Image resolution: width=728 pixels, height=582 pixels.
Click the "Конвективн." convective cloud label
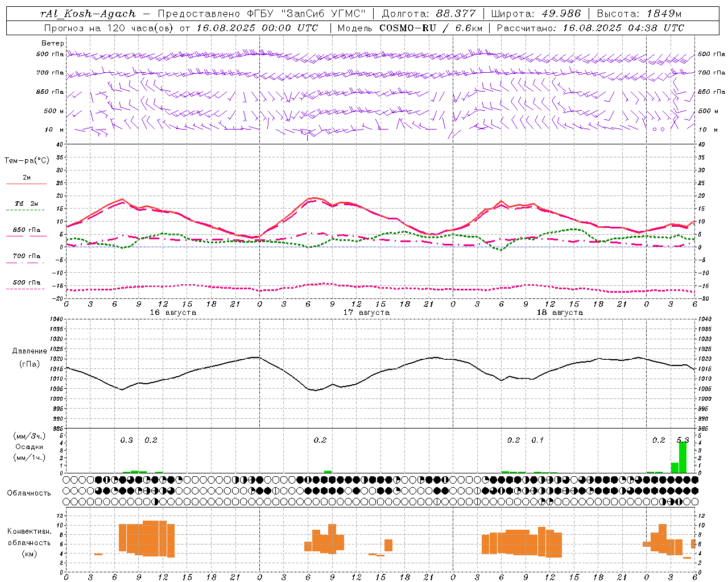tap(30, 531)
